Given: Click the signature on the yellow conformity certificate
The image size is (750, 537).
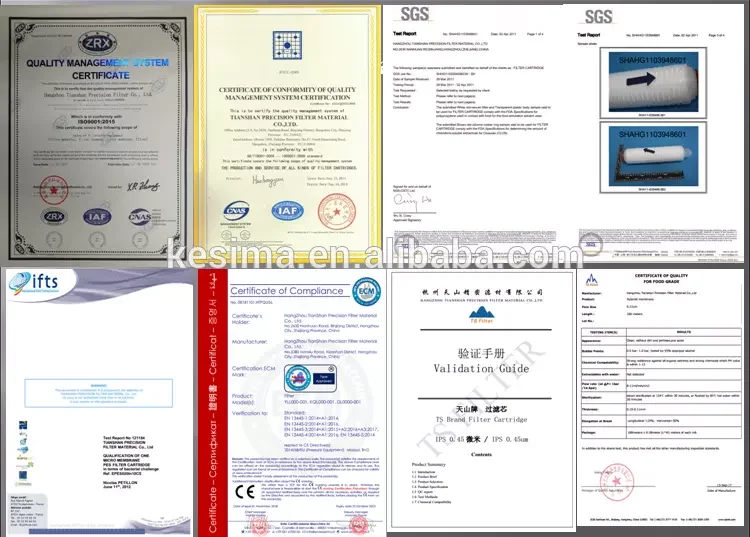Looking at the screenshot, I should pyautogui.click(x=268, y=180).
